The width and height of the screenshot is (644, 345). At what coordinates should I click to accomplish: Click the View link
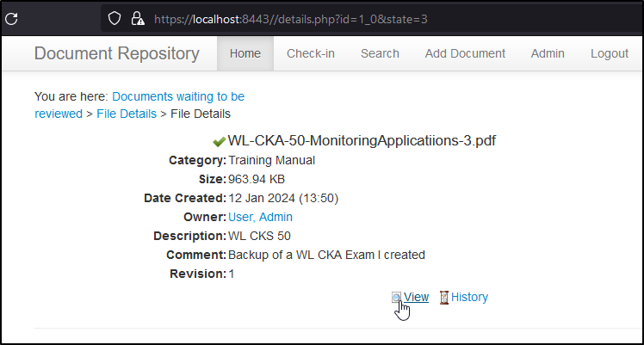click(x=416, y=297)
